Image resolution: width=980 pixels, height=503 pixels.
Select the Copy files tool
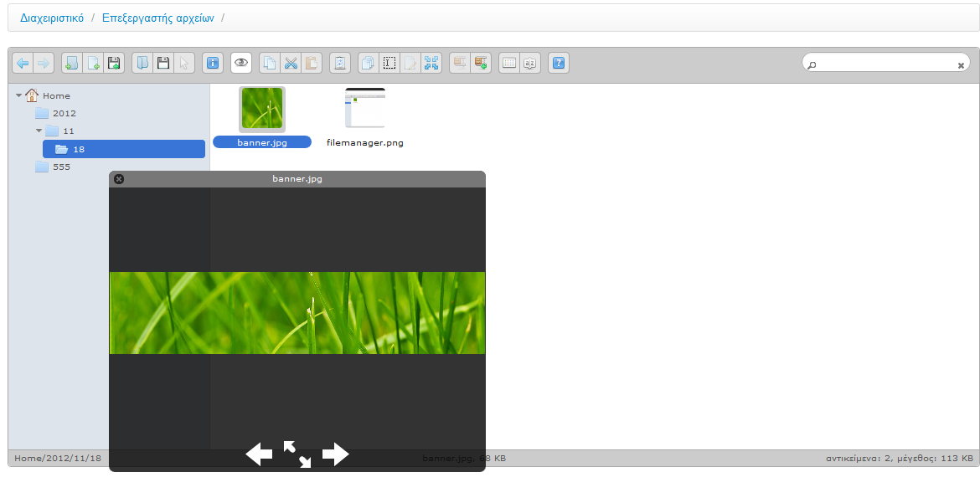pyautogui.click(x=269, y=63)
